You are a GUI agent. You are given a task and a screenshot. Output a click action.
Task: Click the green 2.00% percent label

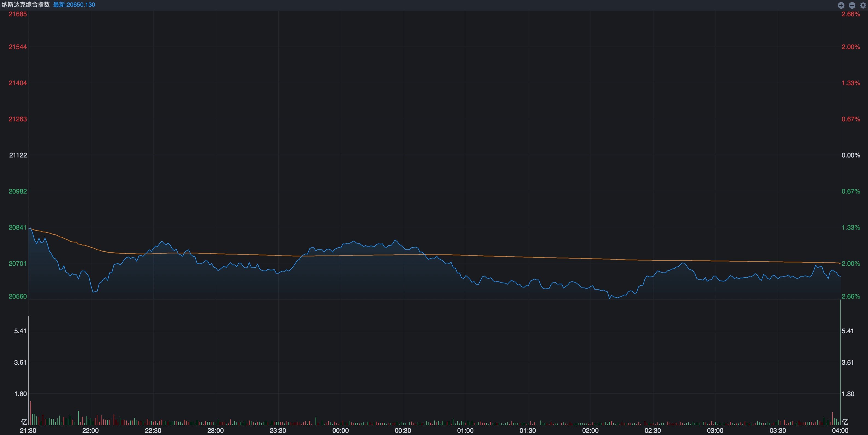coord(851,263)
